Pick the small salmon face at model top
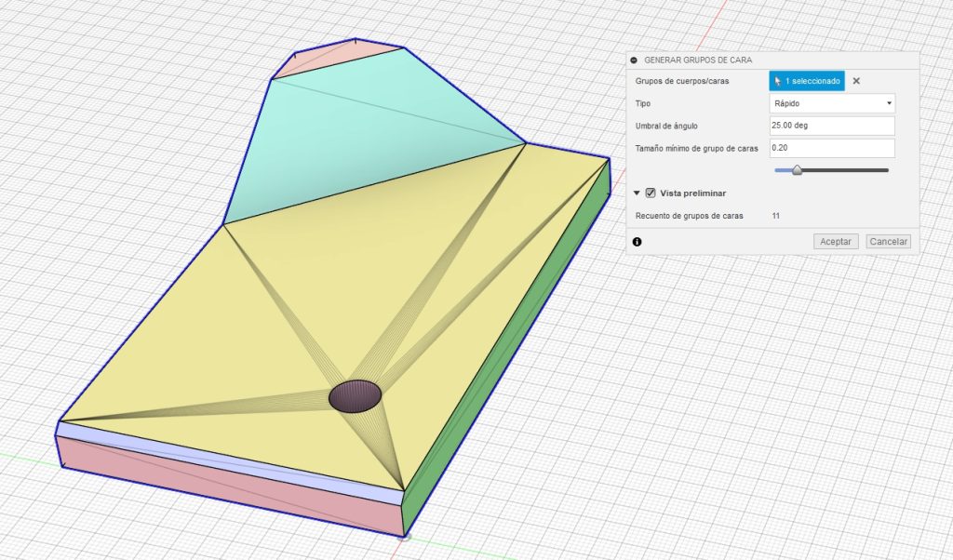The height and width of the screenshot is (560, 953). point(335,56)
